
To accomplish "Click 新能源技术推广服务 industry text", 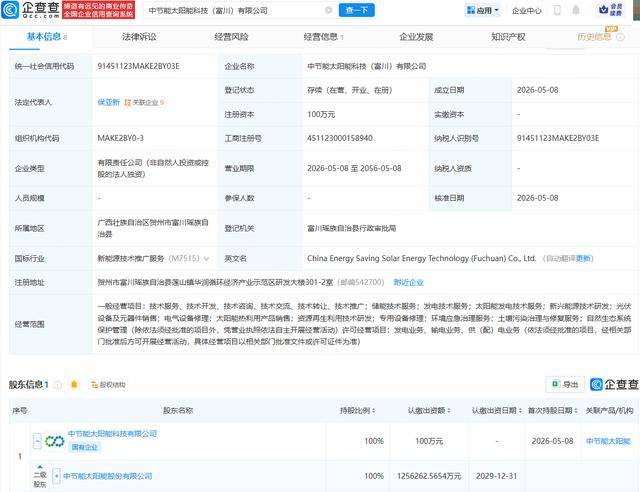I will (131, 258).
